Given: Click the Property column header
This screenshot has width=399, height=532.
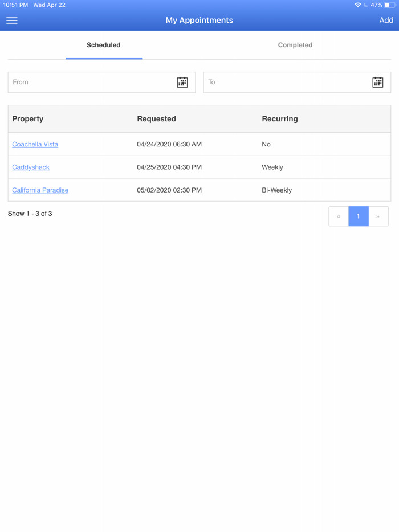Looking at the screenshot, I should (28, 118).
